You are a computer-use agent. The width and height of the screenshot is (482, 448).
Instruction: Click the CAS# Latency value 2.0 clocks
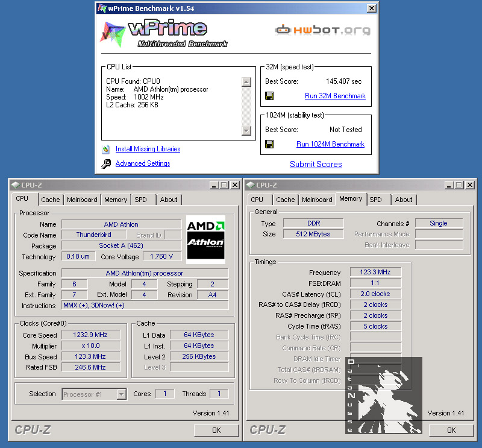pos(375,294)
